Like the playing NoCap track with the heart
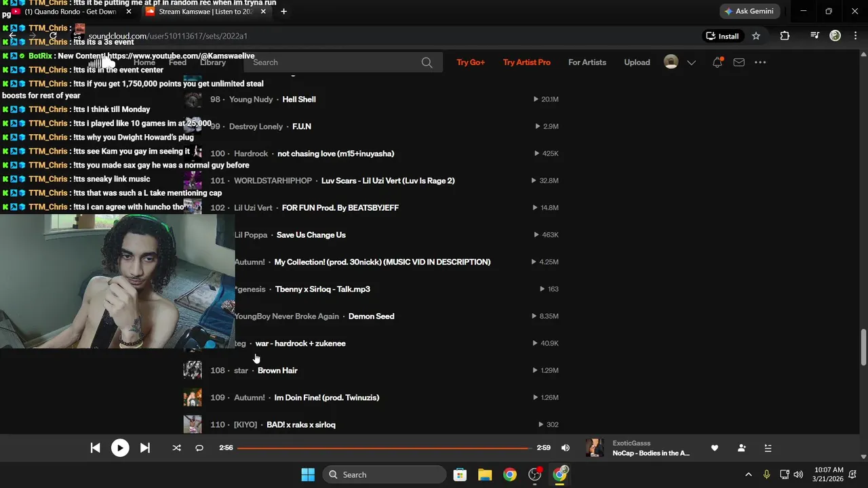 click(714, 448)
